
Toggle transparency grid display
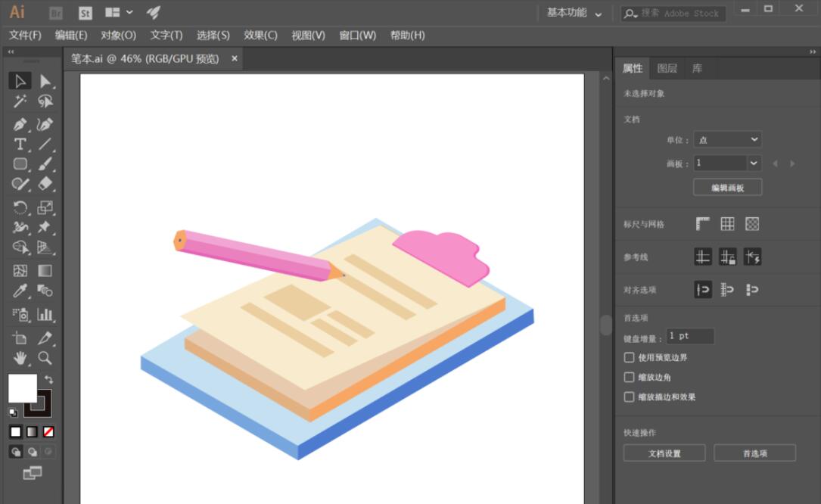click(x=752, y=224)
